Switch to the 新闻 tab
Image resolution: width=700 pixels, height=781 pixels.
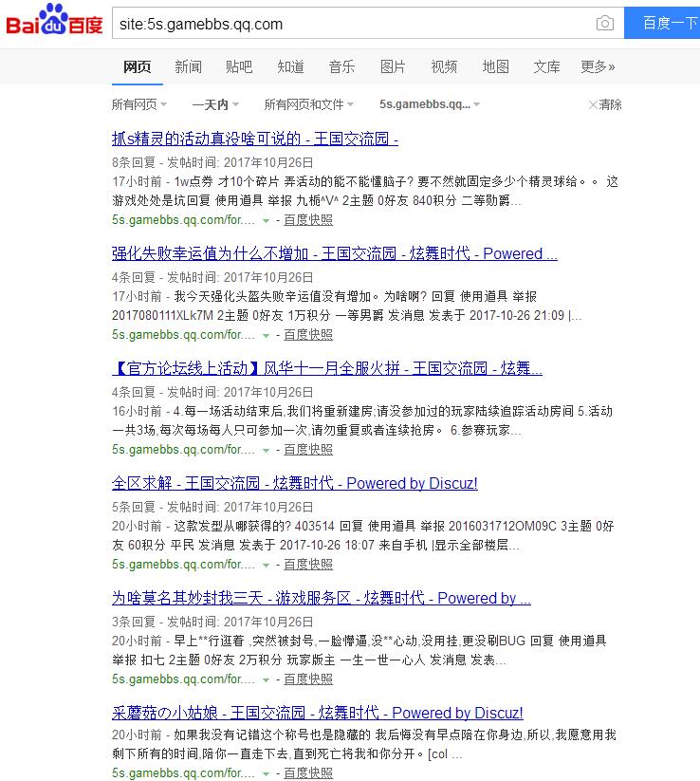click(188, 66)
